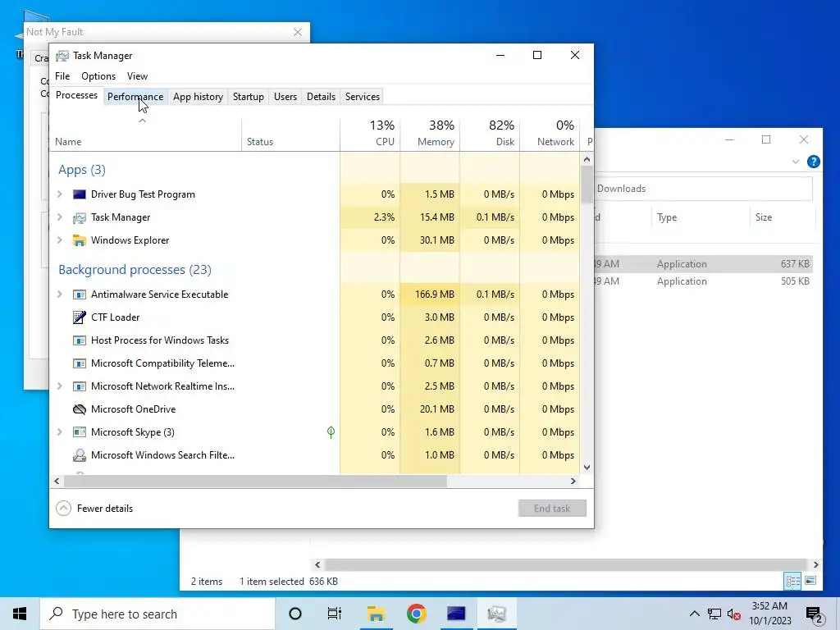Switch to the Driver Bug Test taskbar app
Viewport: 840px width, 630px height.
click(456, 614)
